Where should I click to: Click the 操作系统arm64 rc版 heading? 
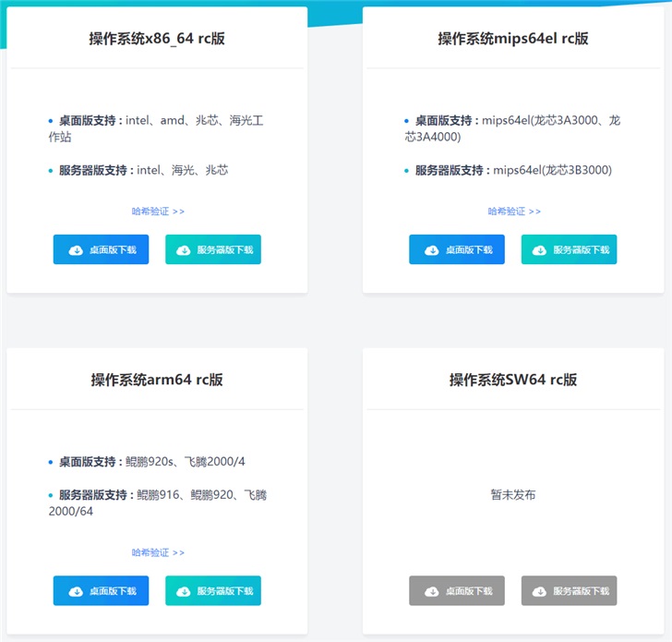point(157,380)
